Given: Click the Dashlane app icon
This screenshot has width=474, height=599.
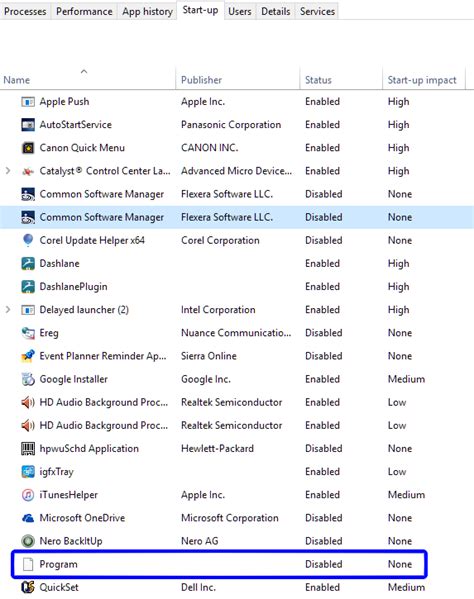Looking at the screenshot, I should coord(28,264).
